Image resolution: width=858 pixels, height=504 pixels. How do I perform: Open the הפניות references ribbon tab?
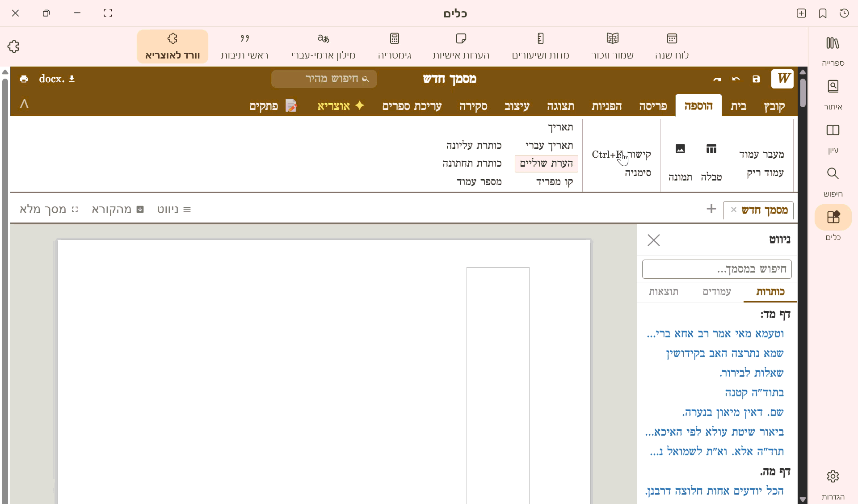[606, 106]
